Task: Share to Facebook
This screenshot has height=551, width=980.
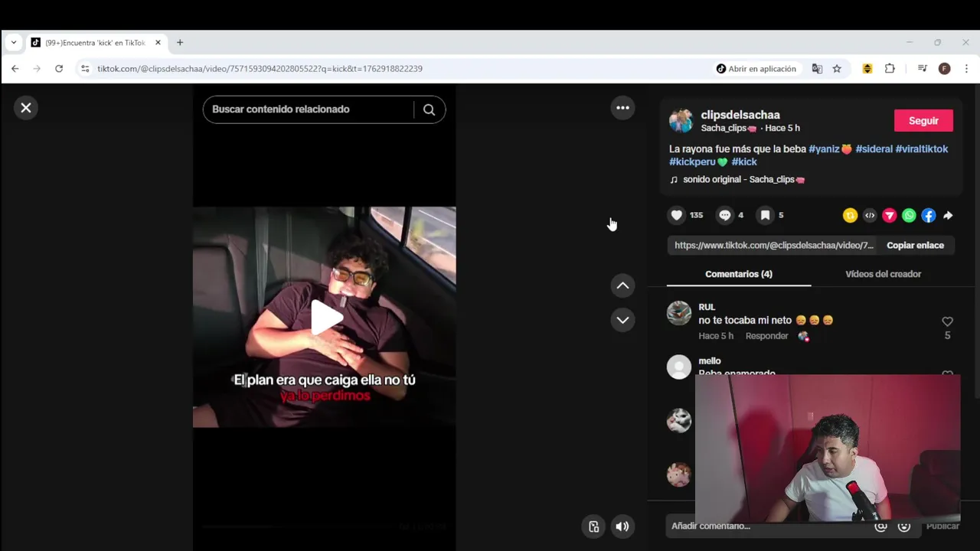Action: (928, 216)
